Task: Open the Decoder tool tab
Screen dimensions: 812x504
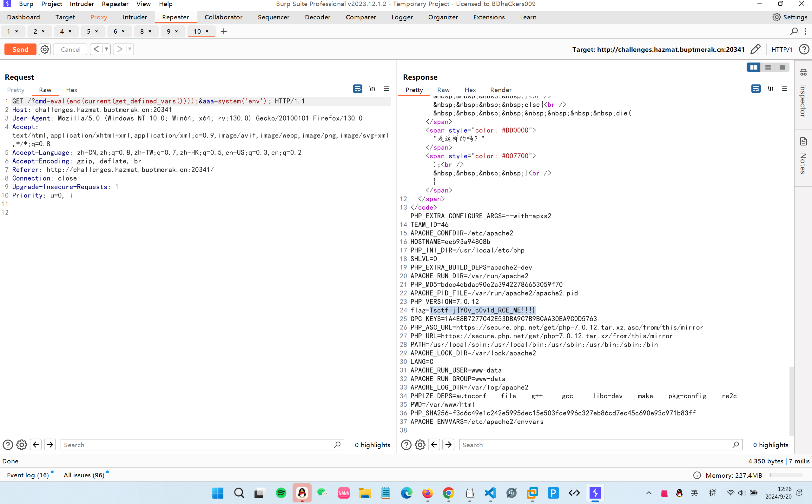Action: 318,17
